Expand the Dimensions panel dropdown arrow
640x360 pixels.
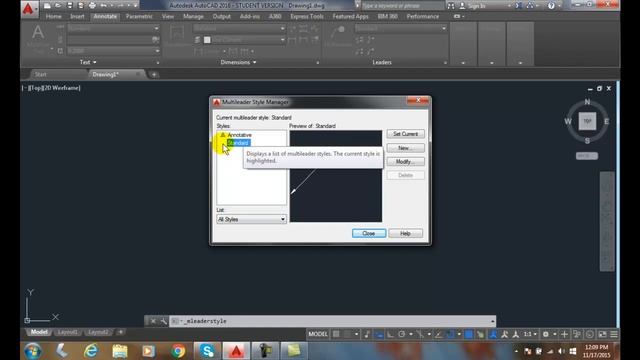[255, 62]
